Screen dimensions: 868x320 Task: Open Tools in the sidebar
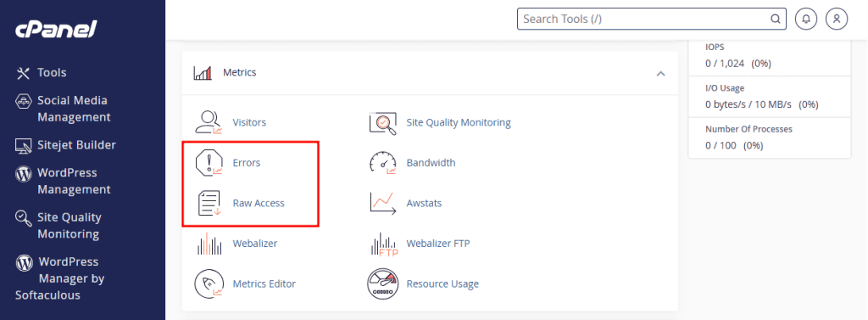click(52, 73)
